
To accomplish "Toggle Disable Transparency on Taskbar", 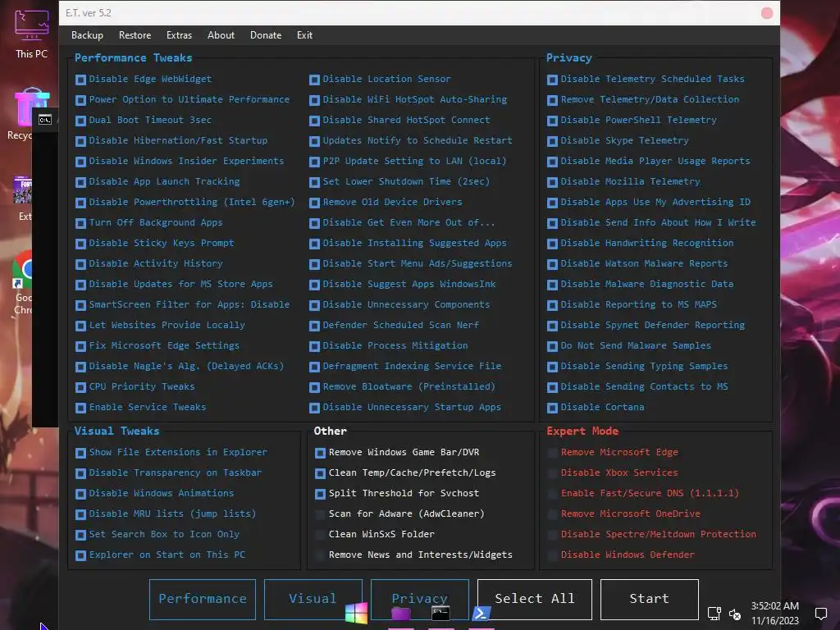I will [x=81, y=473].
